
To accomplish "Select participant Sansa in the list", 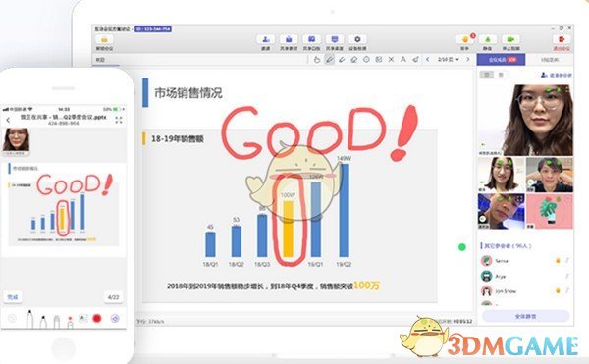I will (x=525, y=260).
